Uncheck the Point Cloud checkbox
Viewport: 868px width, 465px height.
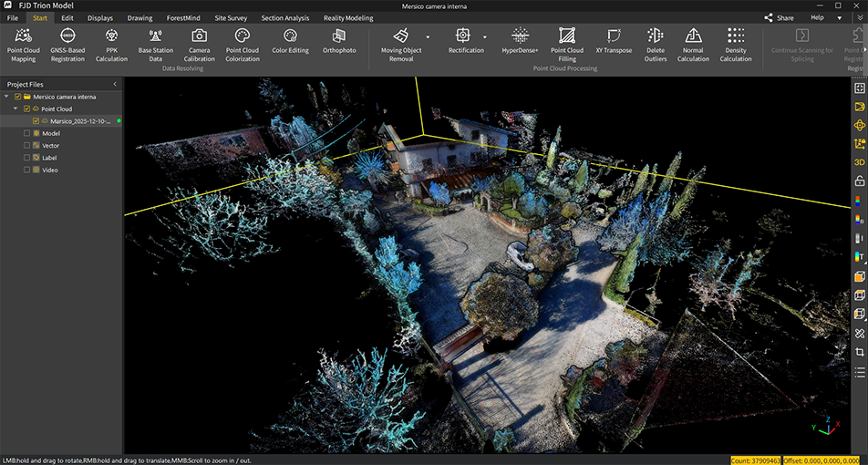27,108
